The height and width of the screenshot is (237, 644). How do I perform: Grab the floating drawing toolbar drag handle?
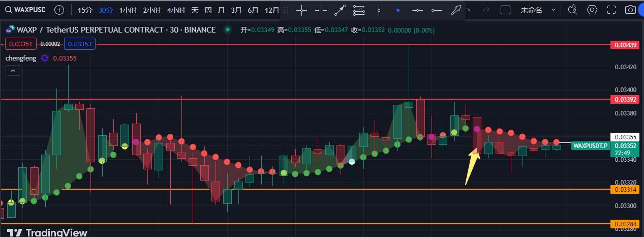(286, 10)
